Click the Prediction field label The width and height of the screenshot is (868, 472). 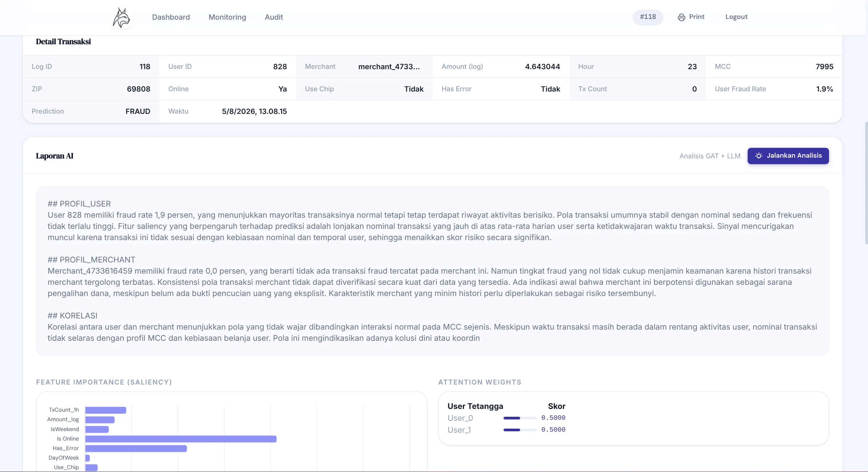(48, 111)
